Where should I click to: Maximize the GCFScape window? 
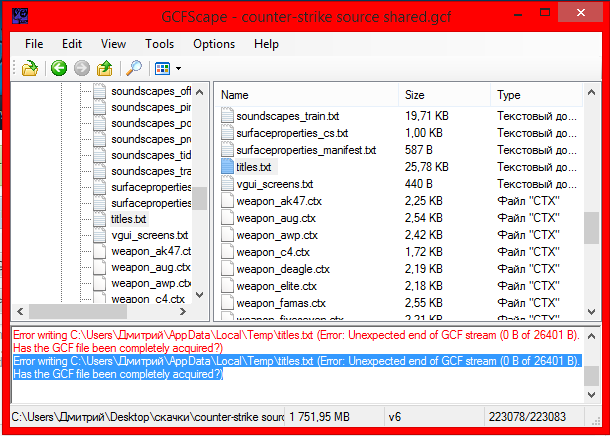[x=545, y=12]
